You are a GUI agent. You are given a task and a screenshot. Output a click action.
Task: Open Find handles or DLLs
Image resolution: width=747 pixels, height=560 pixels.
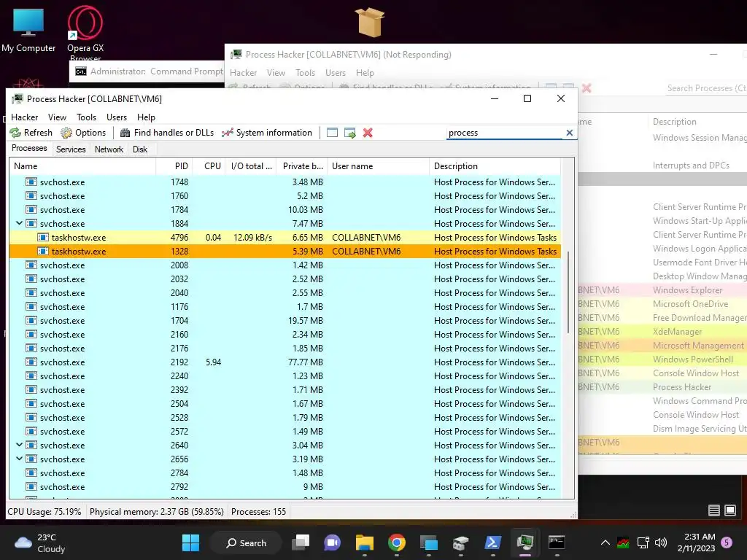(167, 133)
